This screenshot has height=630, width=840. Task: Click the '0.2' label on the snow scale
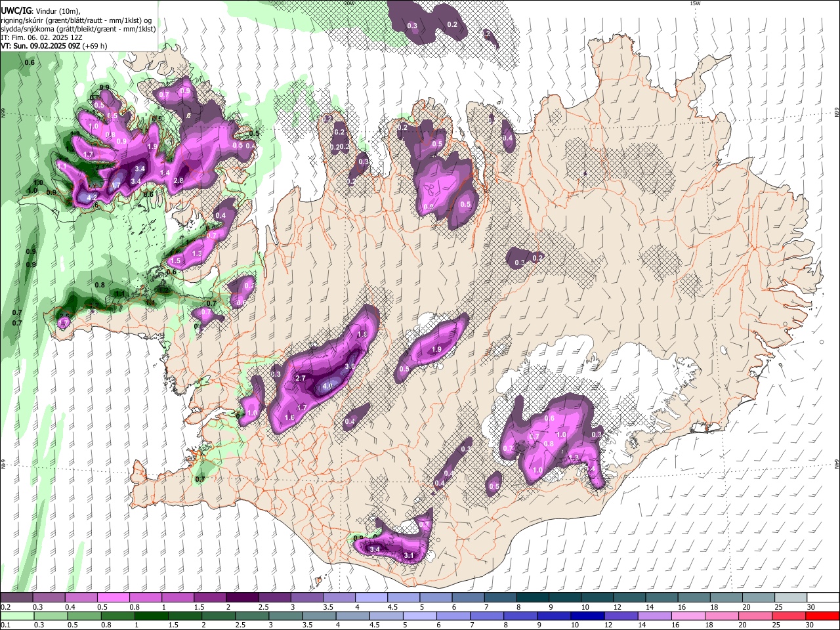(x=5, y=607)
